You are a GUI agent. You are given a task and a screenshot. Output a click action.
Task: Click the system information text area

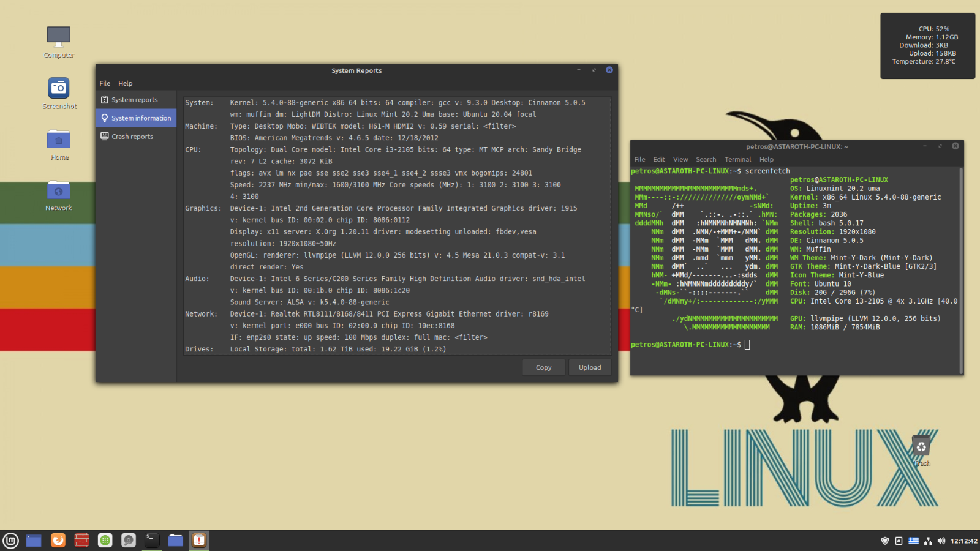[x=397, y=226]
